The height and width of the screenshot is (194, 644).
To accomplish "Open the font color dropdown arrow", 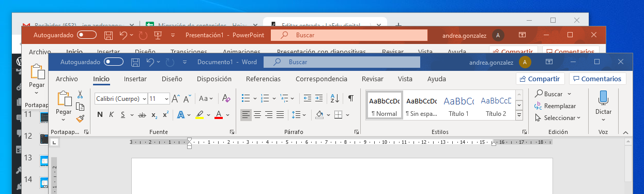I will [227, 114].
